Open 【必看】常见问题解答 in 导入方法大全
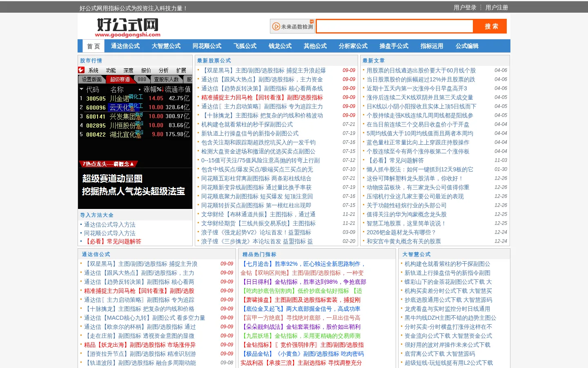This screenshot has width=588, height=368. (113, 242)
